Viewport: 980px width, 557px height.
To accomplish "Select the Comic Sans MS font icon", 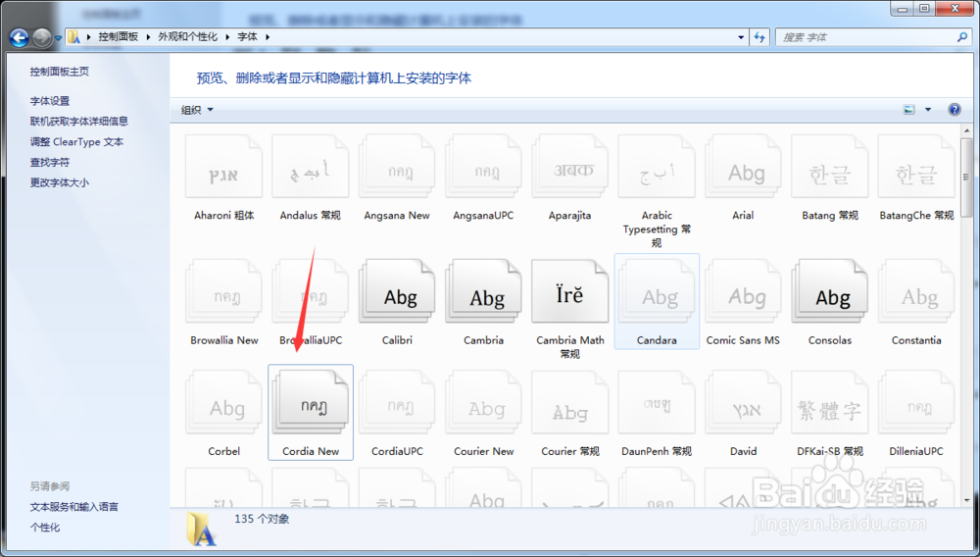I will click(x=743, y=292).
